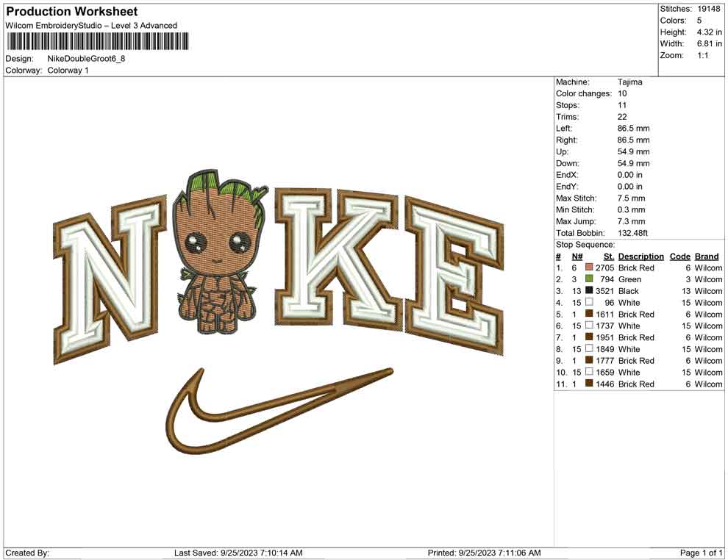728x560 pixels.
Task: Click the embroidered letter E
Action: click(x=454, y=276)
